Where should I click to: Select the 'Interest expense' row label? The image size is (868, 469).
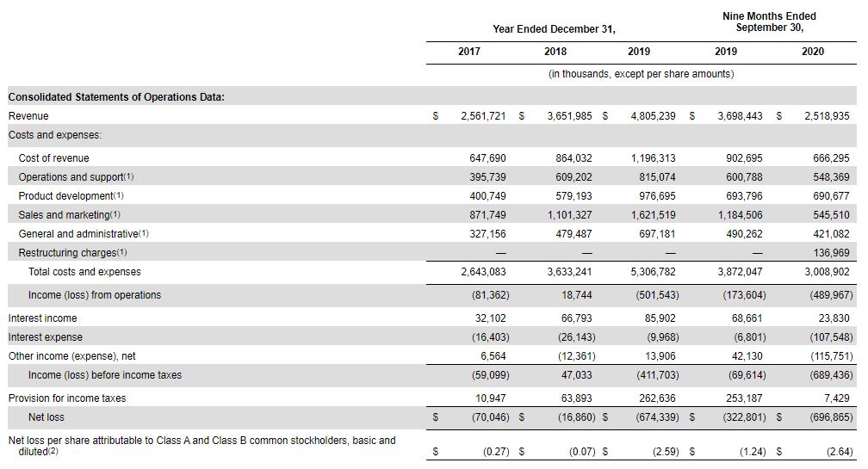(46, 336)
